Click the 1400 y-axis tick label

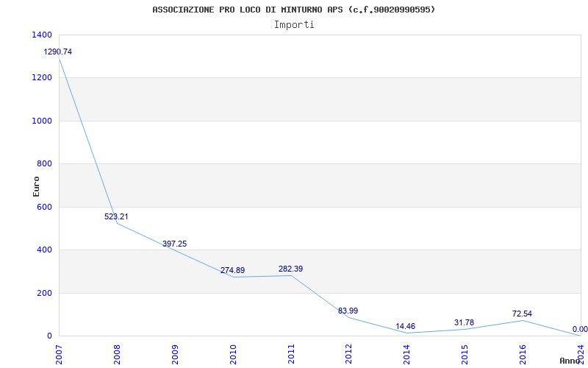pyautogui.click(x=43, y=35)
